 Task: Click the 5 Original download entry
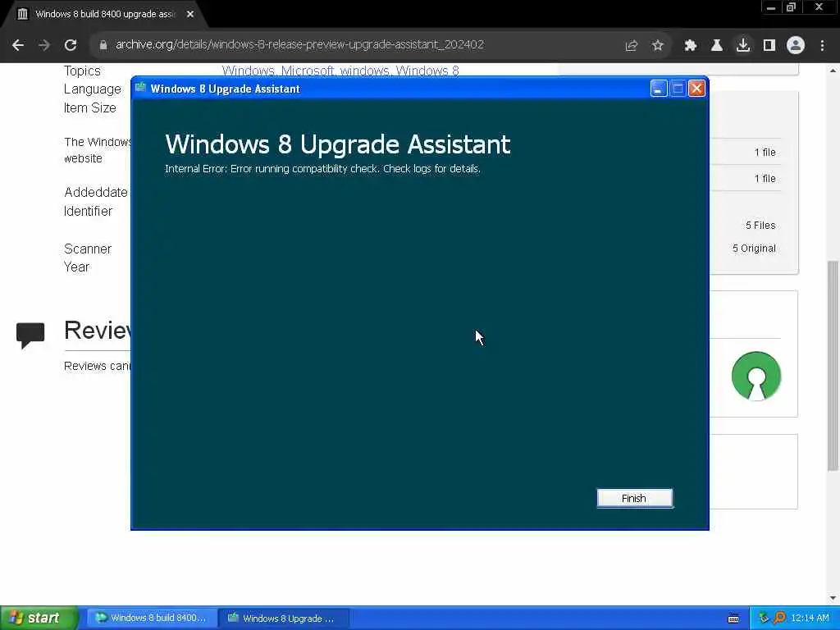pyautogui.click(x=754, y=249)
